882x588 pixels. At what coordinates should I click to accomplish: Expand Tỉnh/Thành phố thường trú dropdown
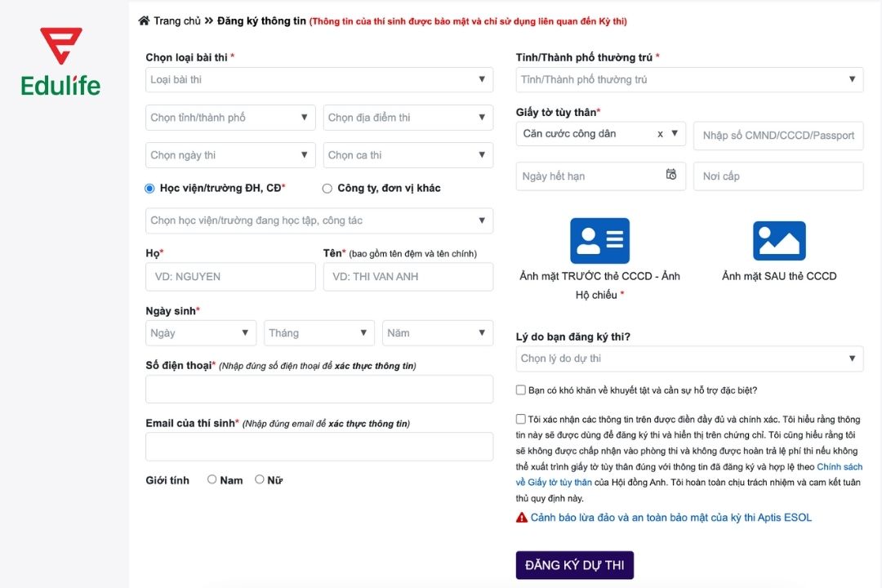tap(689, 79)
